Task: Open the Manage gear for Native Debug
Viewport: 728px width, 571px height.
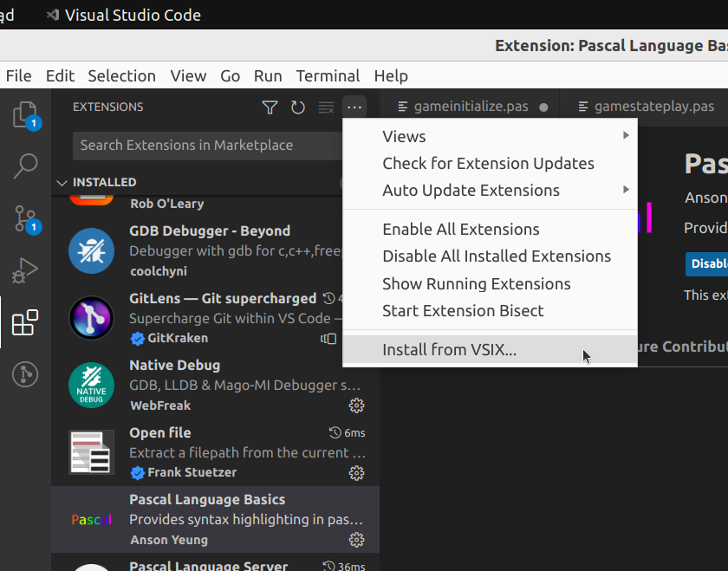Action: [356, 406]
